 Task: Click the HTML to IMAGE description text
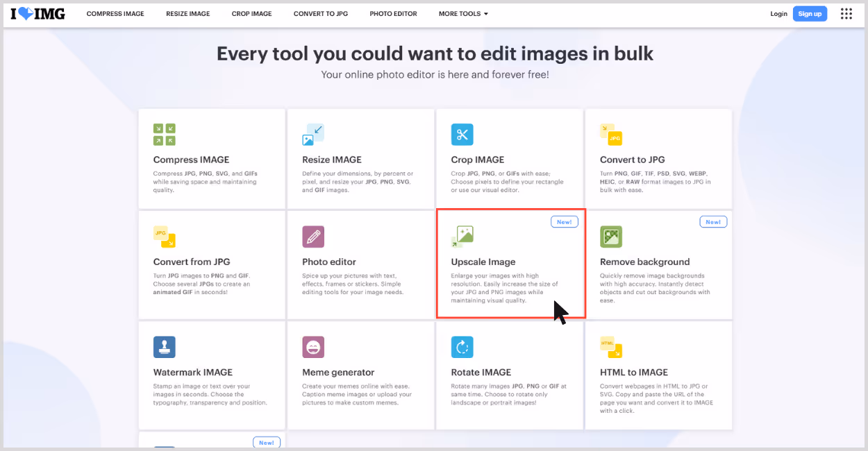[657, 398]
